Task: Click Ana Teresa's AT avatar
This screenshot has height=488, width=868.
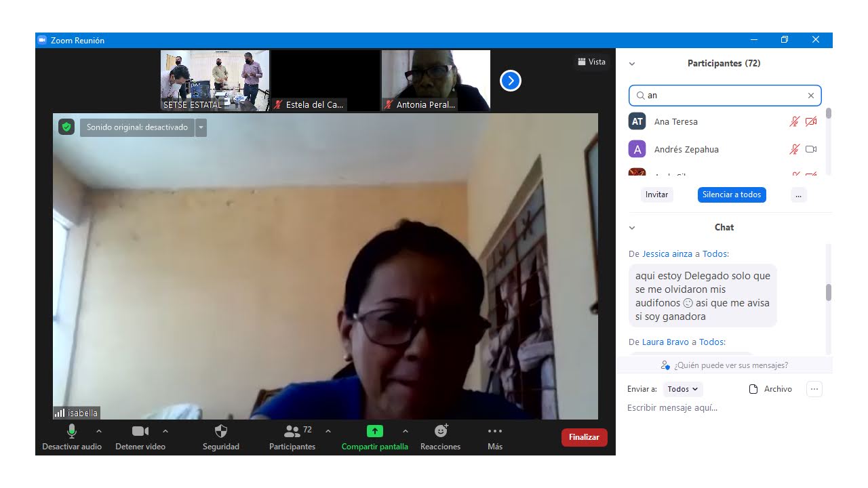Action: 637,121
